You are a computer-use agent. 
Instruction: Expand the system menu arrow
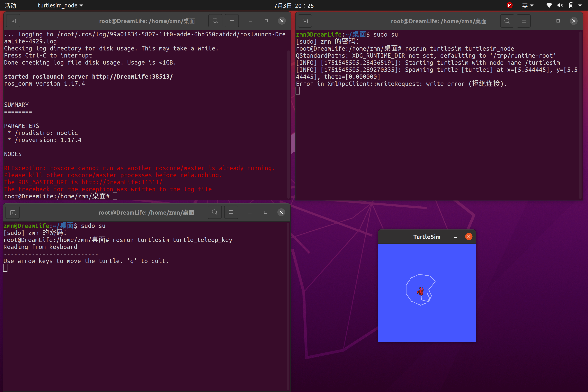pyautogui.click(x=580, y=5)
